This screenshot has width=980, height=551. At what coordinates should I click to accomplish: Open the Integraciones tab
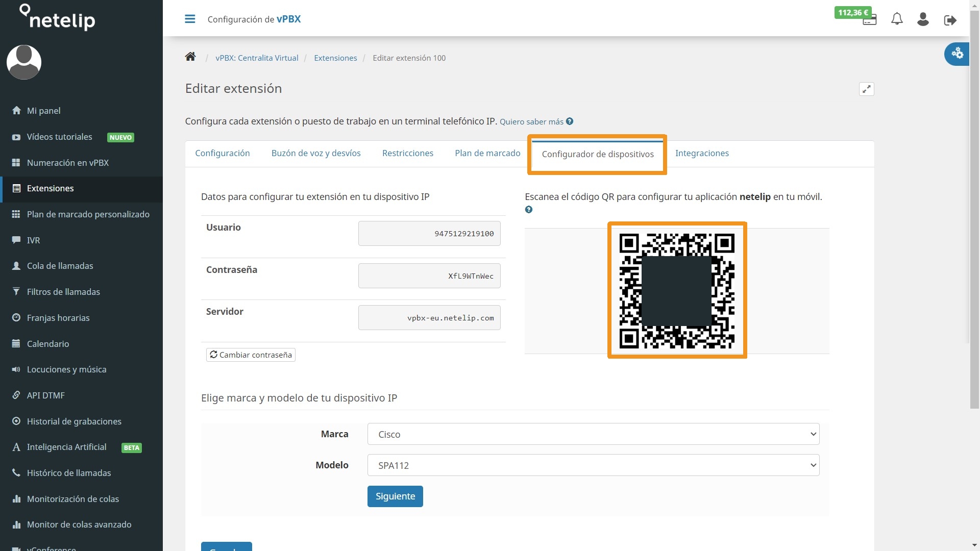click(x=702, y=153)
